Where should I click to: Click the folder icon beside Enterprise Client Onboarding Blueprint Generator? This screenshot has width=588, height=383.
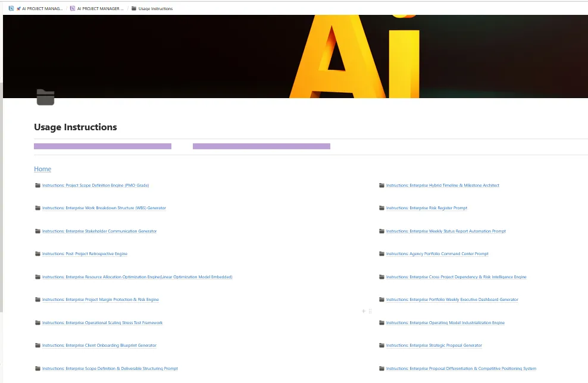click(37, 345)
